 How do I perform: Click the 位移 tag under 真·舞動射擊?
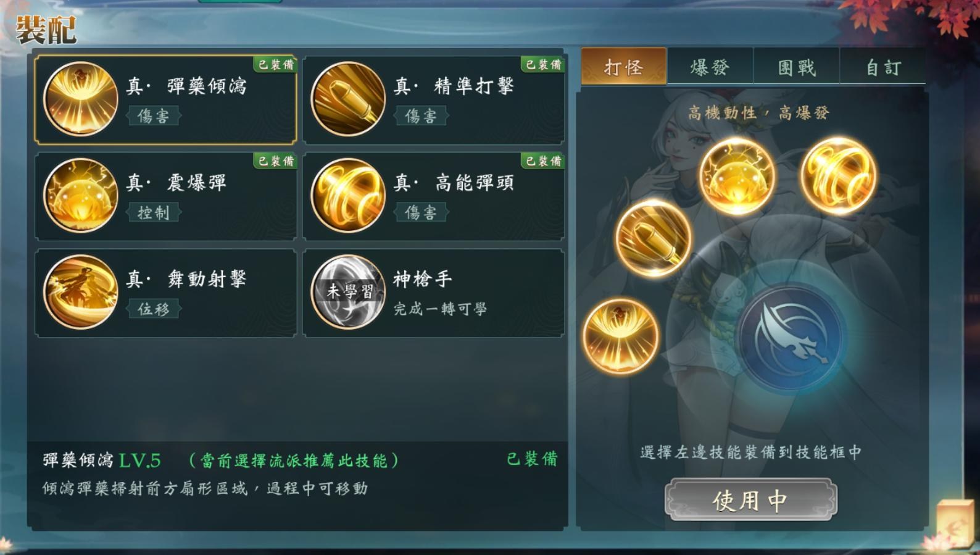coord(154,309)
